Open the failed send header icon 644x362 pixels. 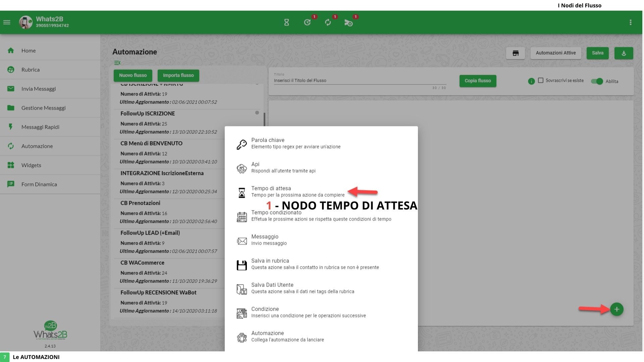pyautogui.click(x=348, y=23)
